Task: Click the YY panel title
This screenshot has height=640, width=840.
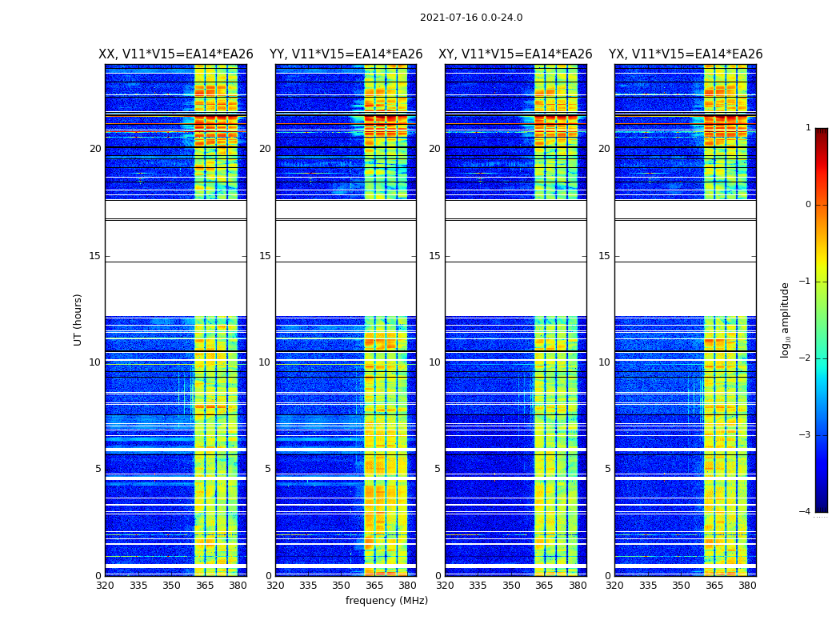Action: click(346, 54)
